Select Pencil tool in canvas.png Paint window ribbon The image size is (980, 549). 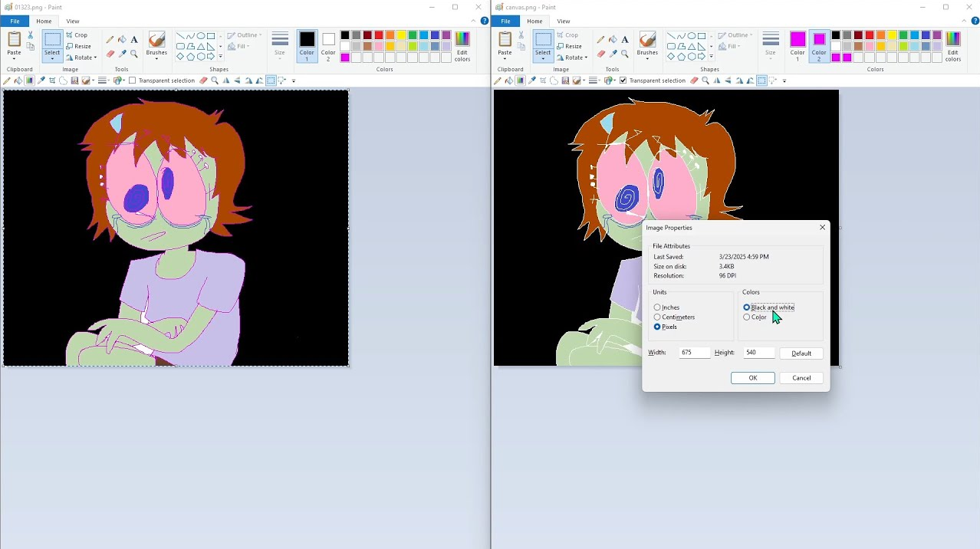click(601, 39)
